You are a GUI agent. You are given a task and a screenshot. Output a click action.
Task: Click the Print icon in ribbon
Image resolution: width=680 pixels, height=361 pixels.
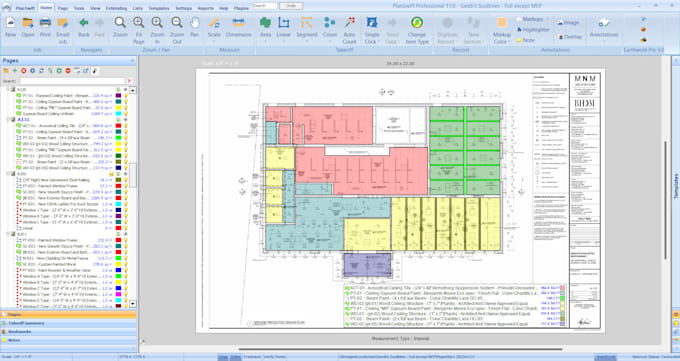click(x=45, y=27)
